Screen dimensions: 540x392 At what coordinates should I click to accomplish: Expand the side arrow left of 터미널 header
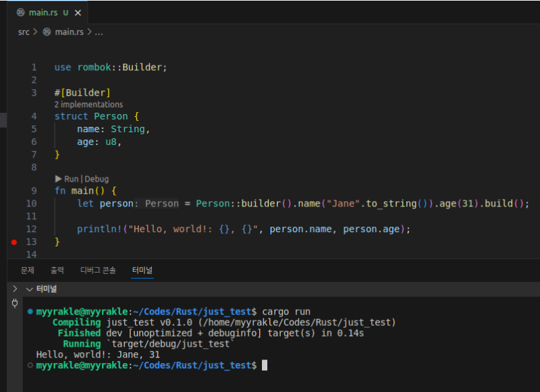(x=15, y=289)
